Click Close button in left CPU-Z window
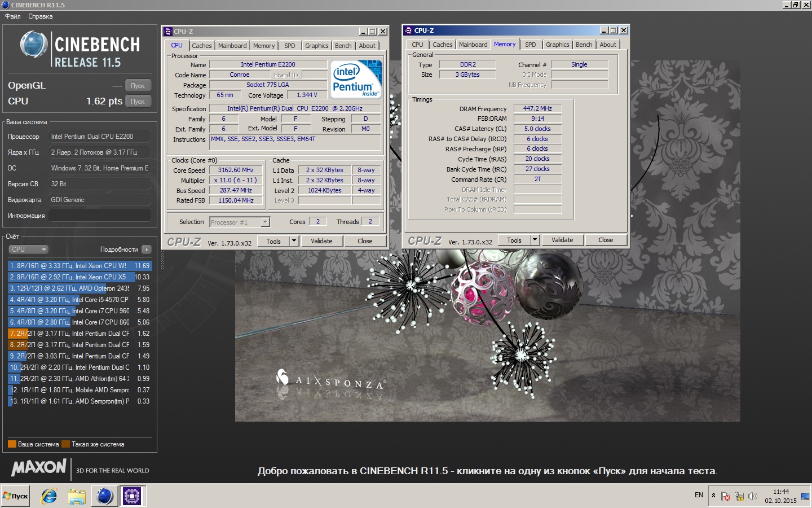812x508 pixels. (365, 241)
